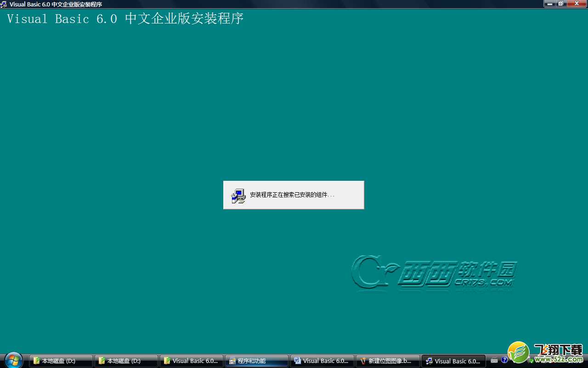588x368 pixels.
Task: Click the blue help question mark tray icon
Action: tap(504, 360)
